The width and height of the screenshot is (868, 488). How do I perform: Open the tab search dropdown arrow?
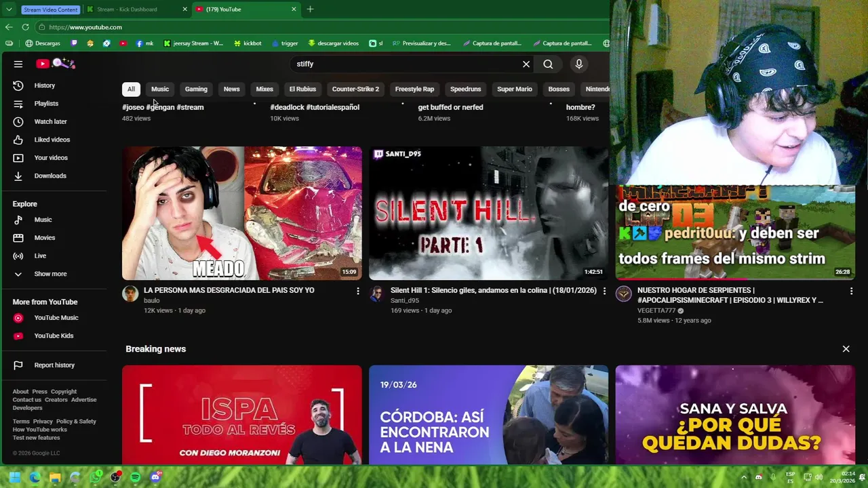click(9, 9)
